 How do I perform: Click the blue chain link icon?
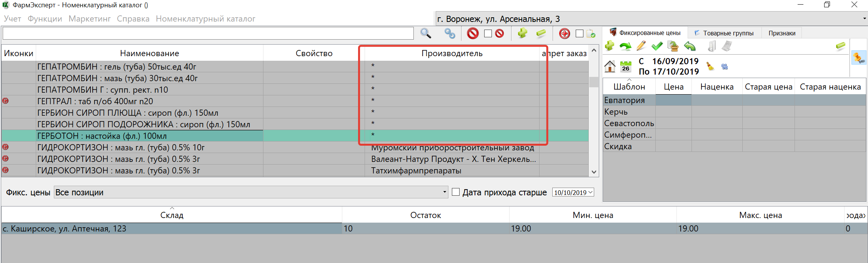pyautogui.click(x=450, y=33)
